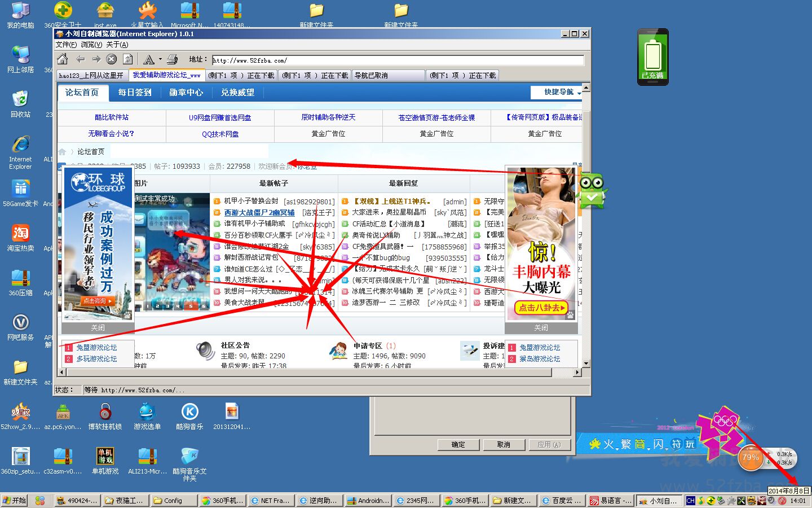Click 取消 in the background dialog

(504, 445)
